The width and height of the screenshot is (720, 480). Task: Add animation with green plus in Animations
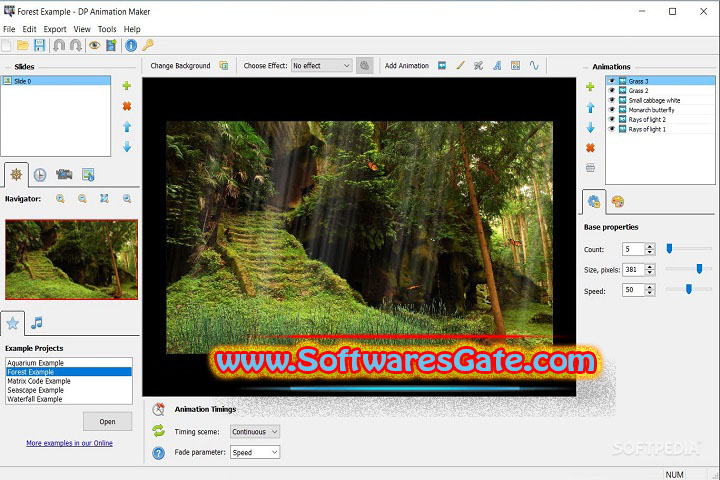590,87
